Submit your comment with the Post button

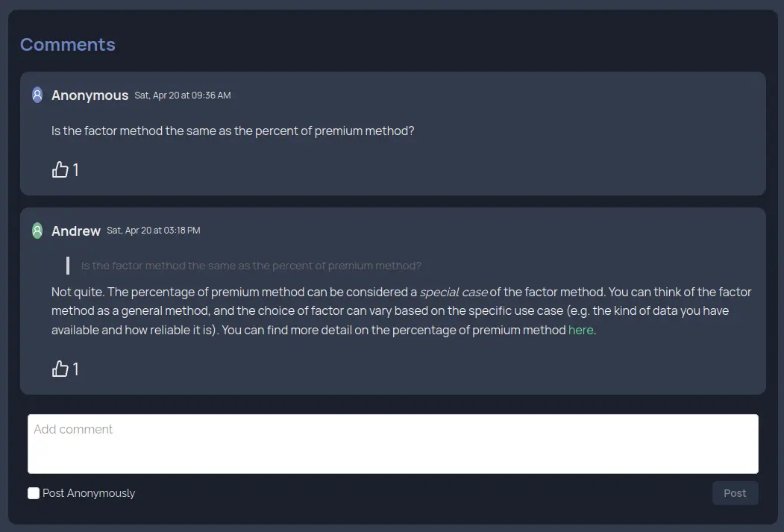(x=735, y=492)
